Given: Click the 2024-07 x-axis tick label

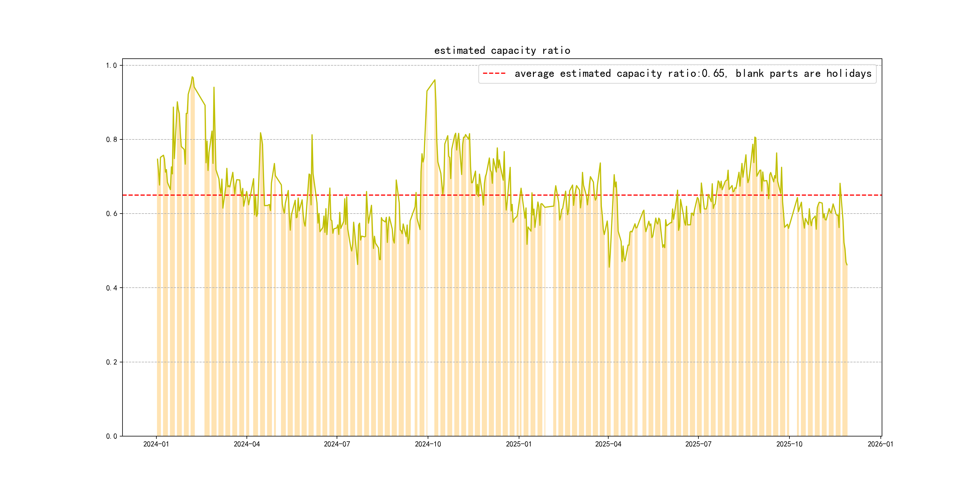Looking at the screenshot, I should click(337, 444).
